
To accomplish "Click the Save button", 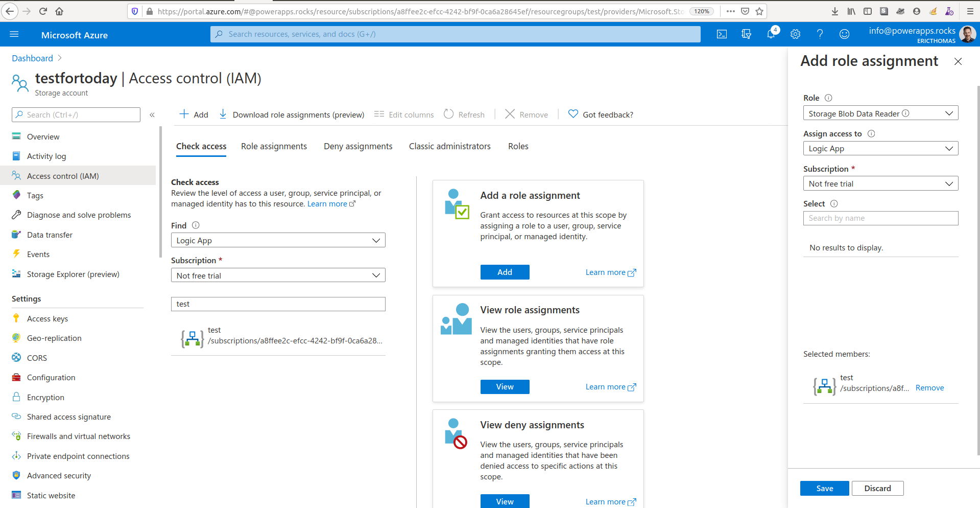I will coord(824,488).
